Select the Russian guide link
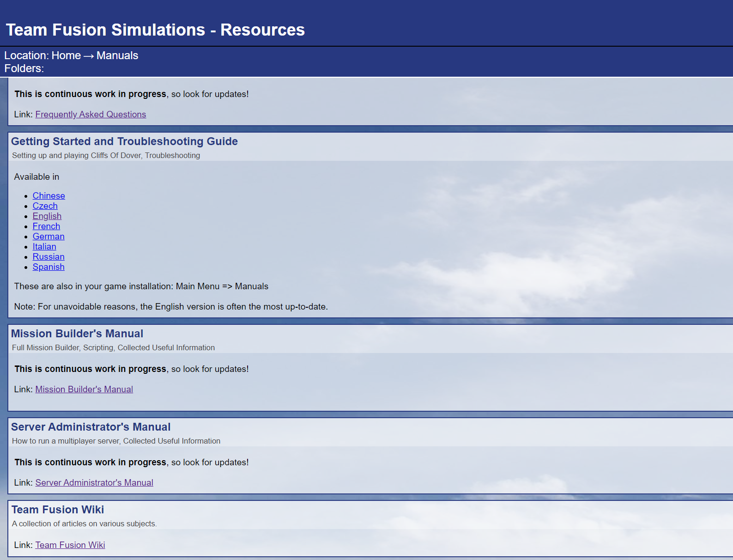 click(x=48, y=256)
